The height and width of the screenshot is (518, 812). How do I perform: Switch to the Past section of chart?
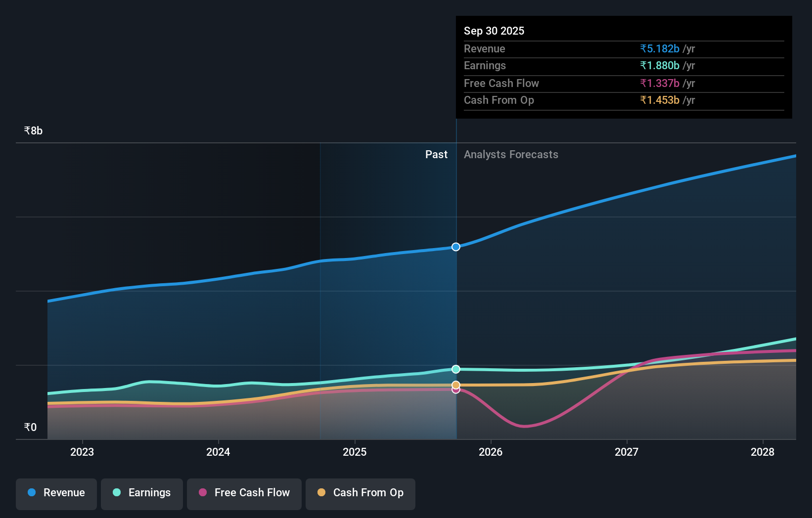point(436,154)
